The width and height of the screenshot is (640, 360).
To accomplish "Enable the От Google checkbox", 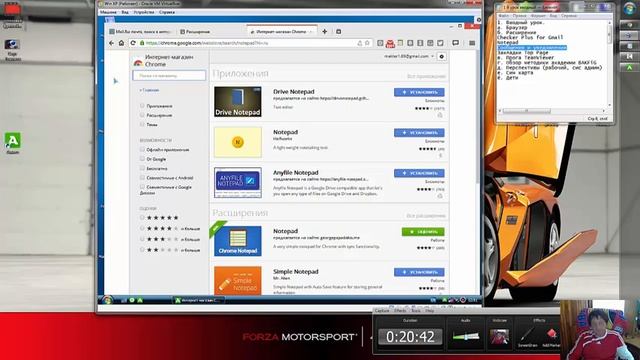I will [x=142, y=159].
